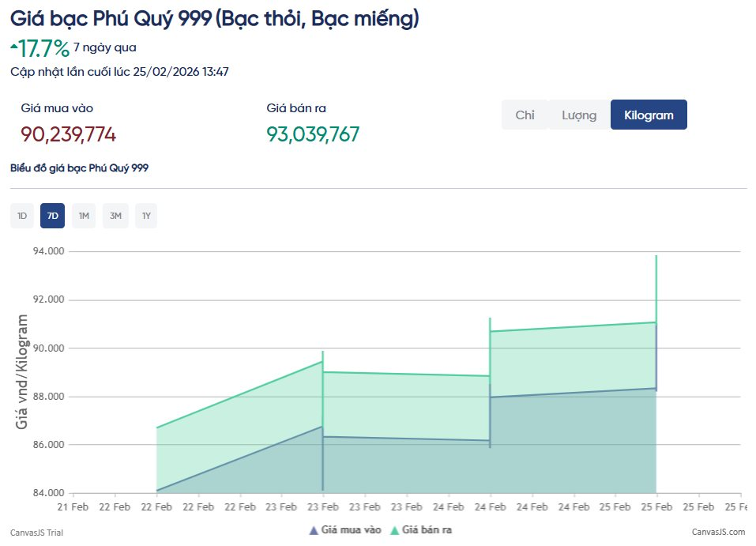Select the Kilogram unit button
Image resolution: width=756 pixels, height=546 pixels.
click(x=649, y=115)
